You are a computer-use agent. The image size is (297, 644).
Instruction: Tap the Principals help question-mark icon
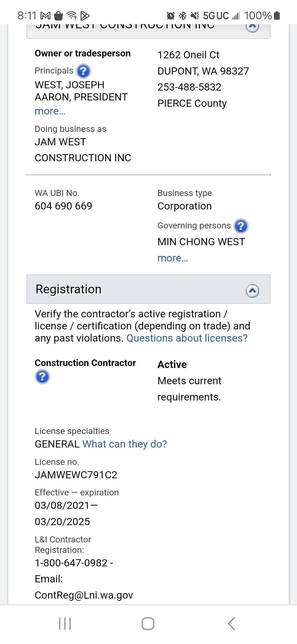coord(83,71)
